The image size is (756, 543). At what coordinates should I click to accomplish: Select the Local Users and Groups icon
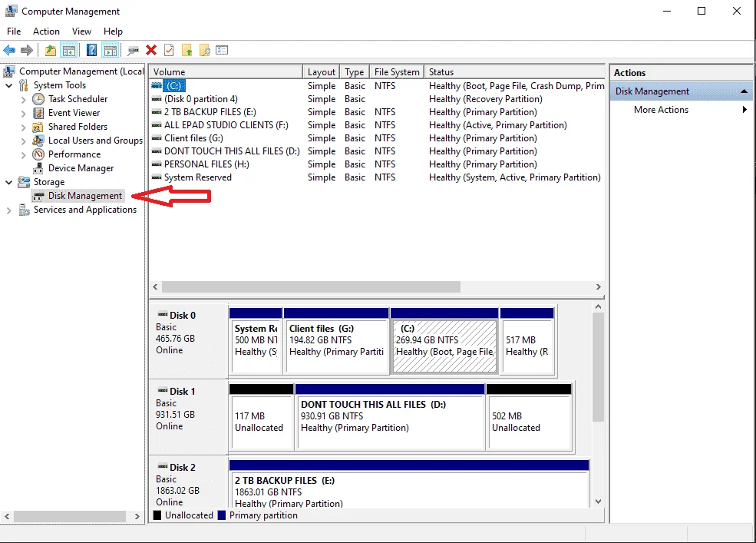click(x=38, y=141)
